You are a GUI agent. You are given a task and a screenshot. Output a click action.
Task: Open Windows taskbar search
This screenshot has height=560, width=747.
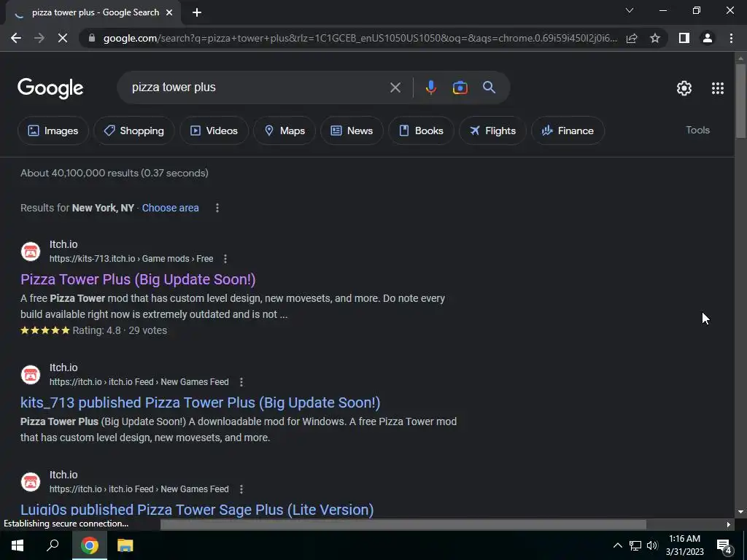point(53,545)
